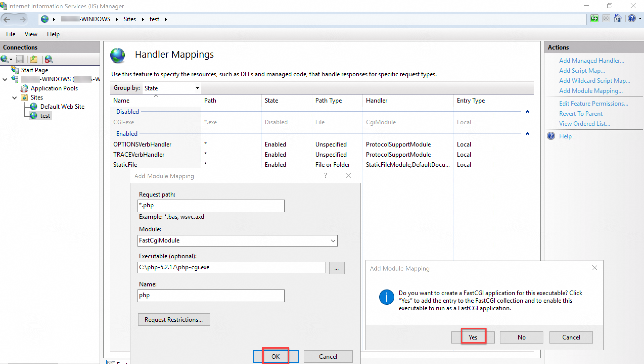Click the green Refresh page icon
The image size is (644, 364).
[x=594, y=19]
